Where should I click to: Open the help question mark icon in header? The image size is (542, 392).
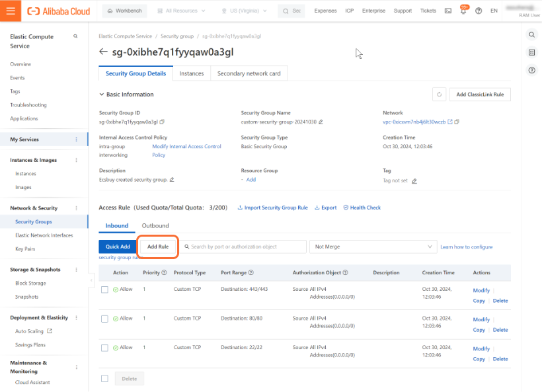pyautogui.click(x=478, y=11)
